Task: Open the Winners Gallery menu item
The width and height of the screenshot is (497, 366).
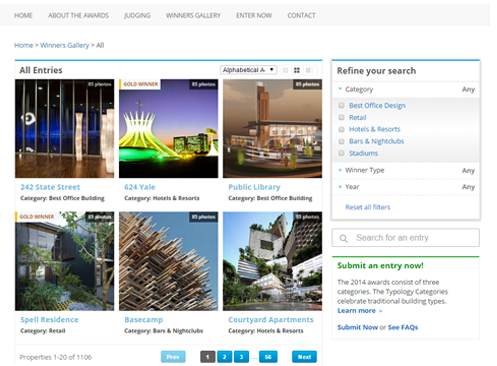Action: (193, 15)
